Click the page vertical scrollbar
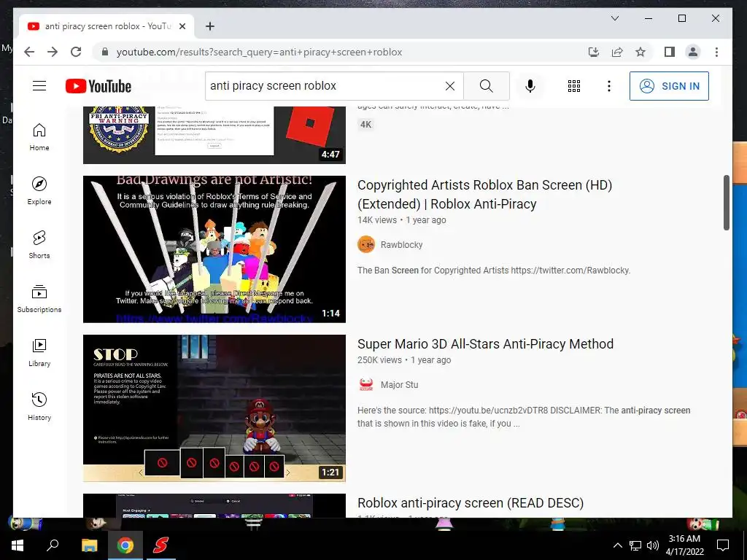 [x=726, y=203]
